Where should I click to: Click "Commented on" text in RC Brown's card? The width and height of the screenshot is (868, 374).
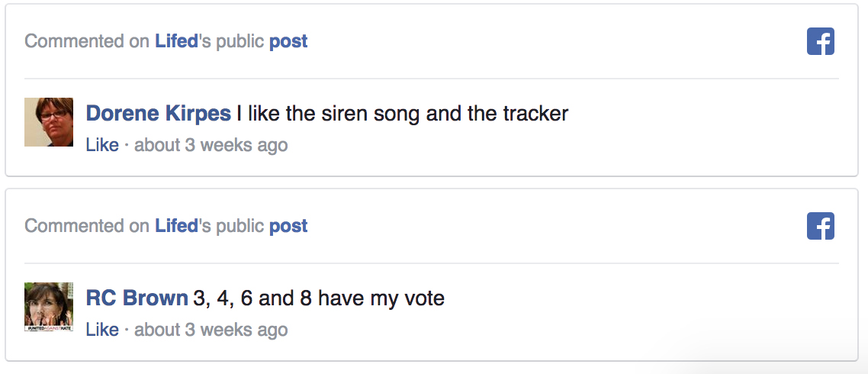tap(87, 226)
